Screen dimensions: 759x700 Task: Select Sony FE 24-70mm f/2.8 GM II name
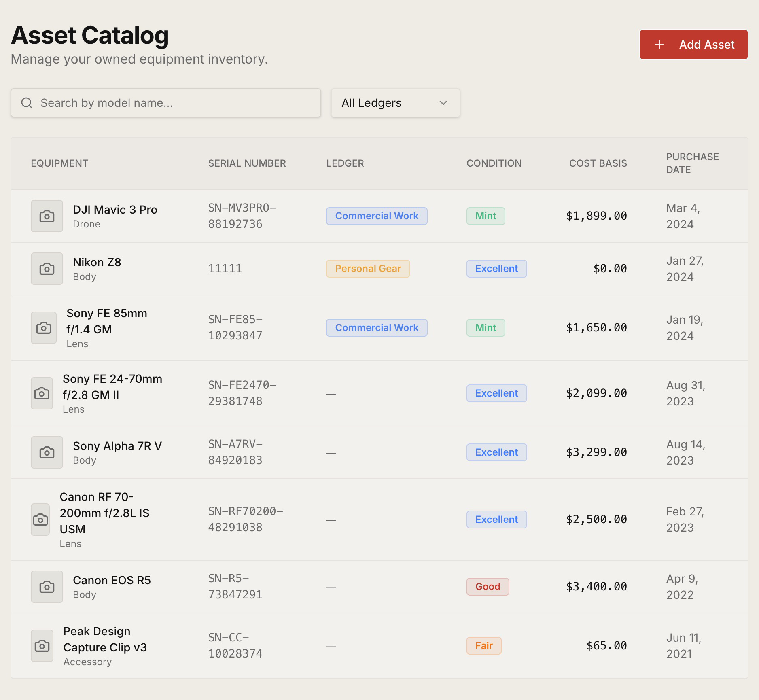(x=112, y=387)
